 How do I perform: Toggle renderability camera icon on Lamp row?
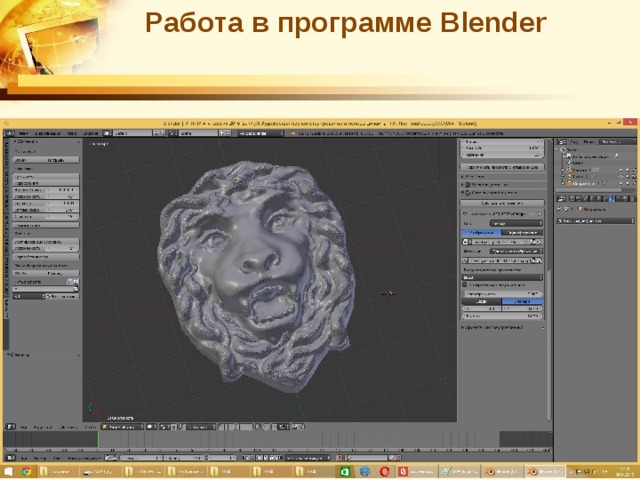pos(634,176)
